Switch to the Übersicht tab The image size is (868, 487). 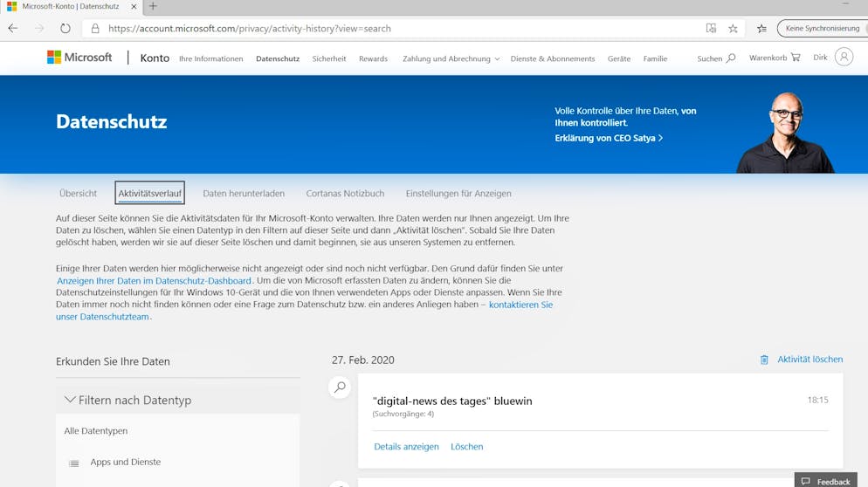click(78, 193)
